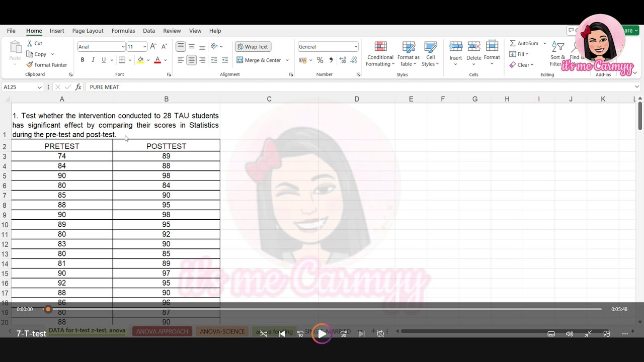Click the Insert Function fx icon
The image size is (644, 362).
point(78,87)
